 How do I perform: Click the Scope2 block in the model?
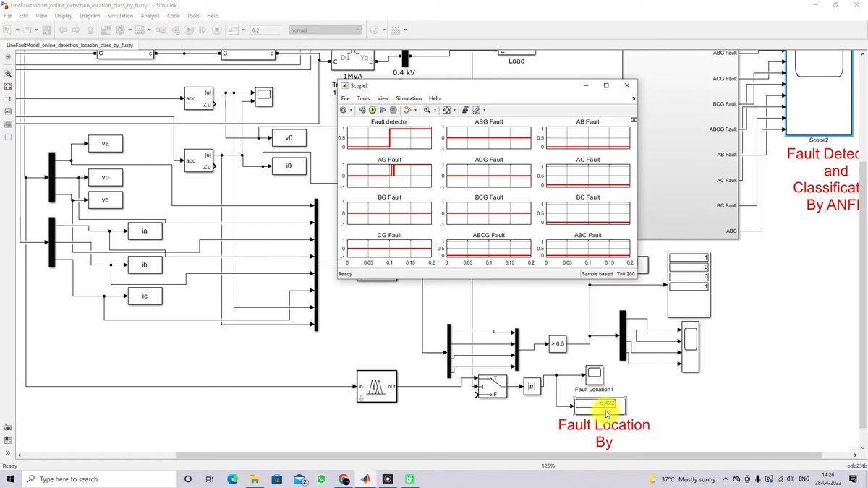tap(818, 94)
